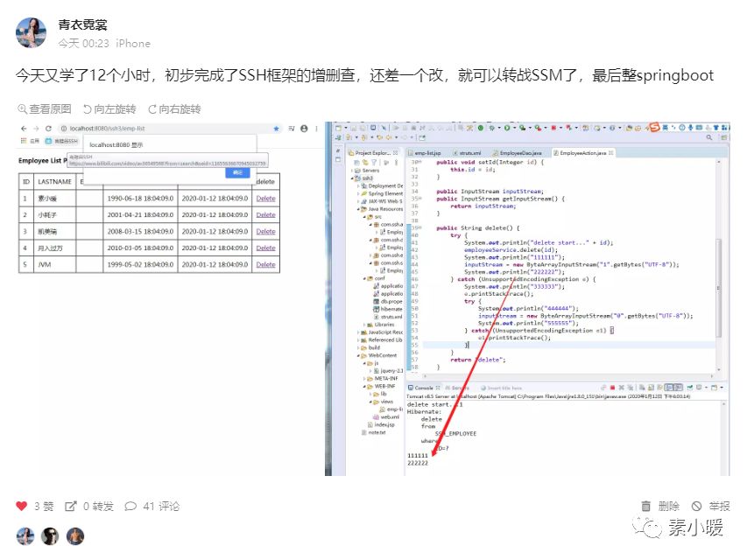Delete employee with ID 2
Viewport: 747px width, 560px height.
(265, 214)
